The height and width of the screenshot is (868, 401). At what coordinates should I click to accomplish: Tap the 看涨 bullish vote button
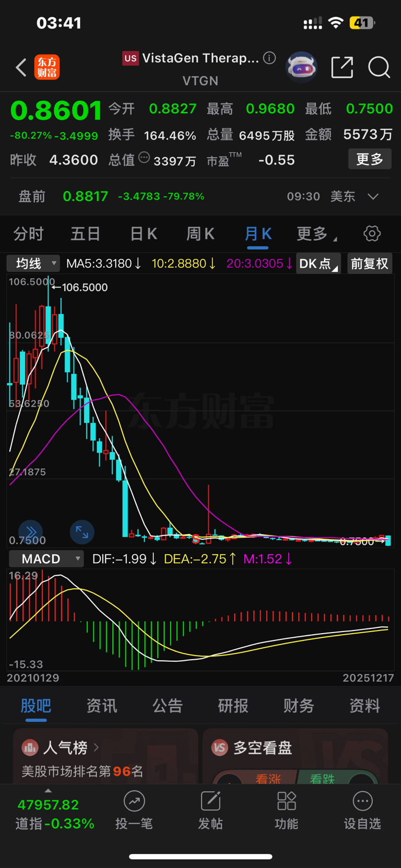pos(268,779)
